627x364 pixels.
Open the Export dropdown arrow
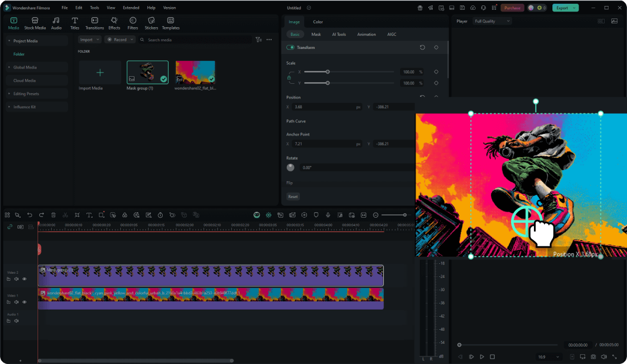(x=574, y=8)
